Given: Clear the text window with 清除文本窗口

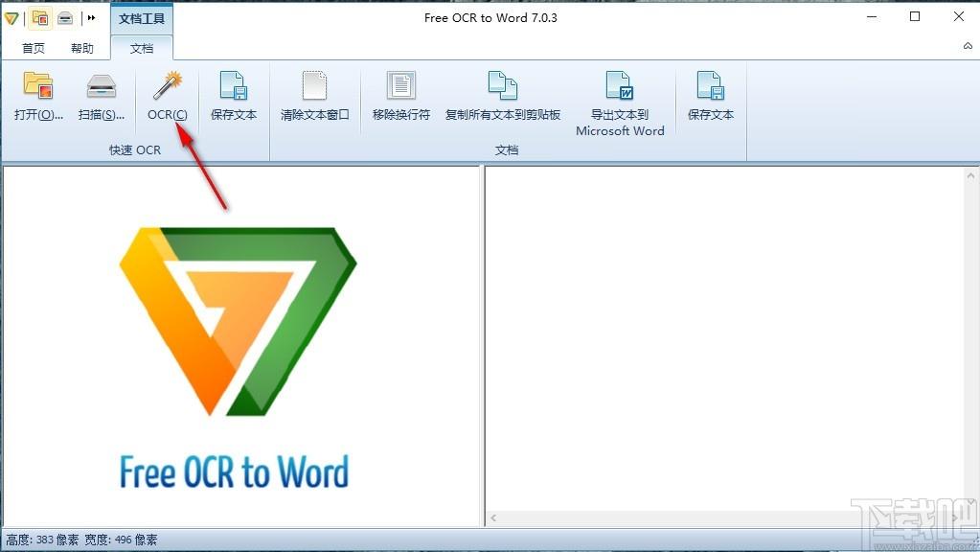Looking at the screenshot, I should pyautogui.click(x=314, y=97).
